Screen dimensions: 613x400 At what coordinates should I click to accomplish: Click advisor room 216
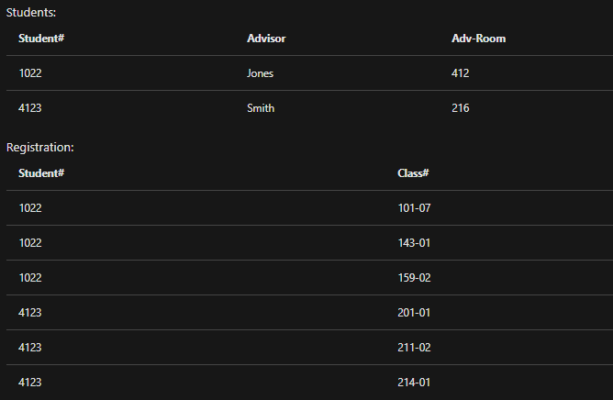tap(460, 108)
